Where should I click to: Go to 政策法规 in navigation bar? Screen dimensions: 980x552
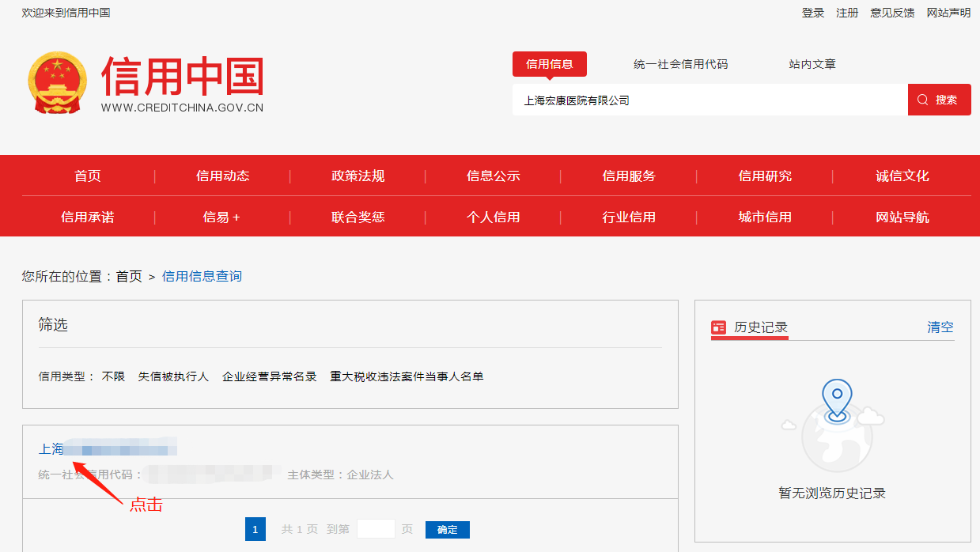point(358,176)
